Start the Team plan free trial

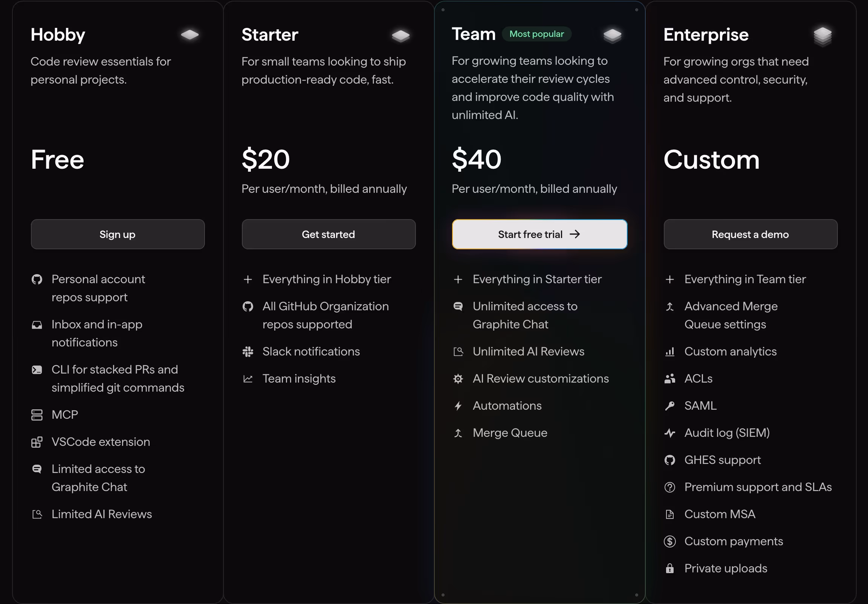pos(539,234)
